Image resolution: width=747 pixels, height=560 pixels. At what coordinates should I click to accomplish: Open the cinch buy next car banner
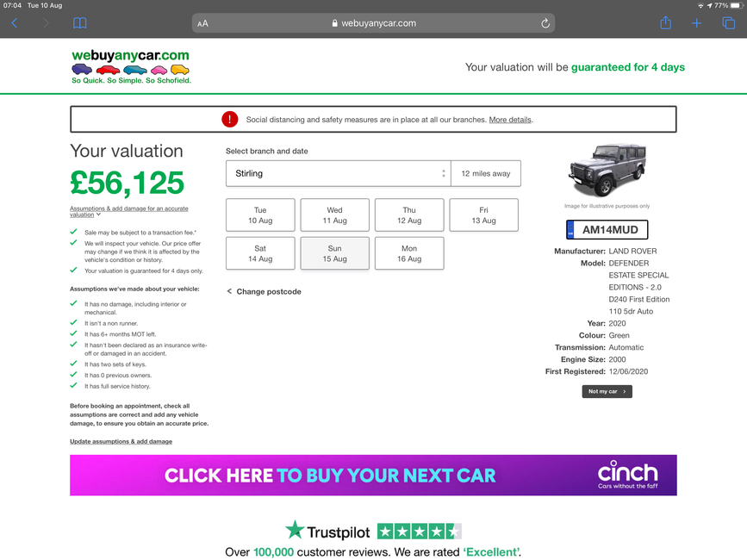373,476
